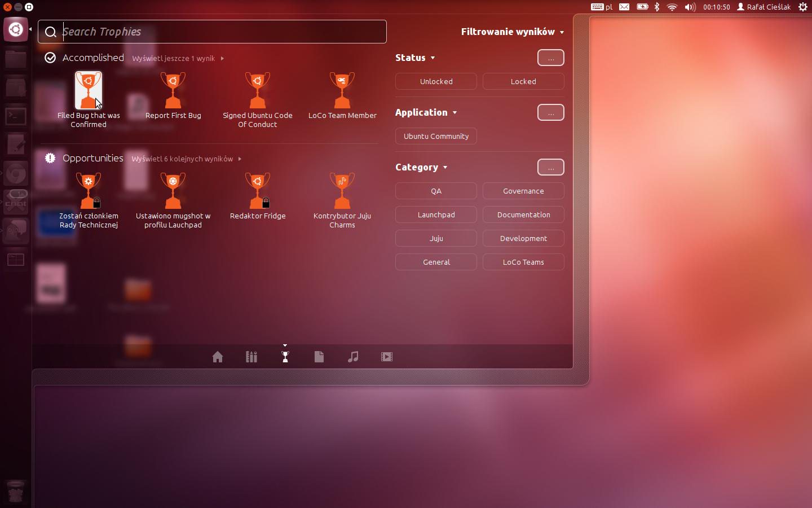Viewport: 812px width, 508px height.
Task: Click the '...' button in Status section
Action: click(551, 58)
